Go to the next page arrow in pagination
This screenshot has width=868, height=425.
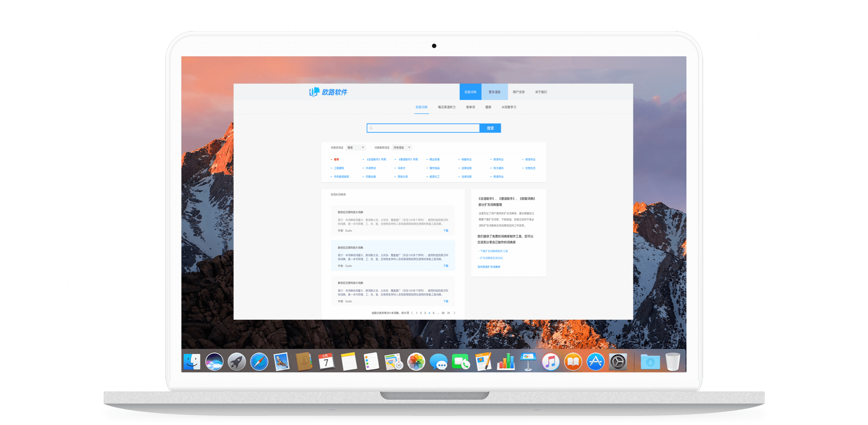click(x=454, y=313)
